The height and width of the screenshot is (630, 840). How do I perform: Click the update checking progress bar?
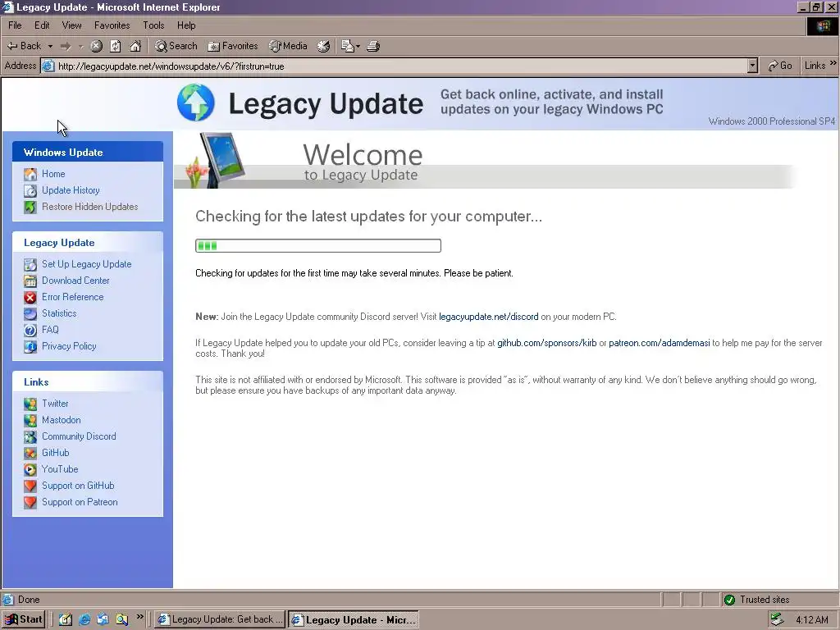point(318,246)
